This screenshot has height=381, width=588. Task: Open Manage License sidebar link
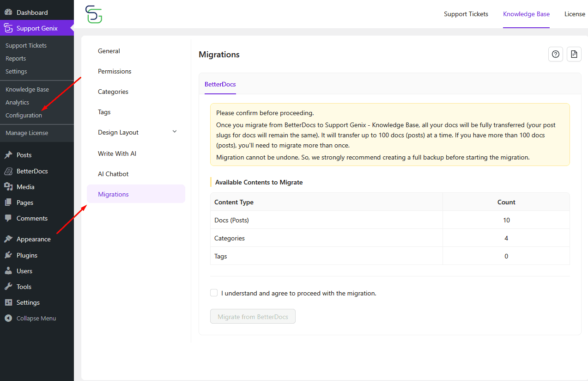tap(27, 133)
